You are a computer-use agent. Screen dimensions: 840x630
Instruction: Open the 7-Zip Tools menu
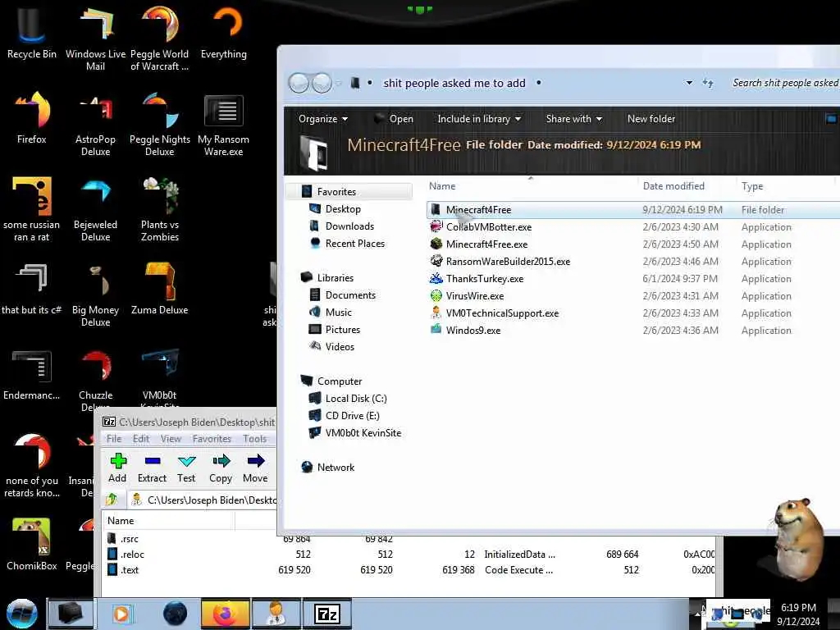coord(254,439)
